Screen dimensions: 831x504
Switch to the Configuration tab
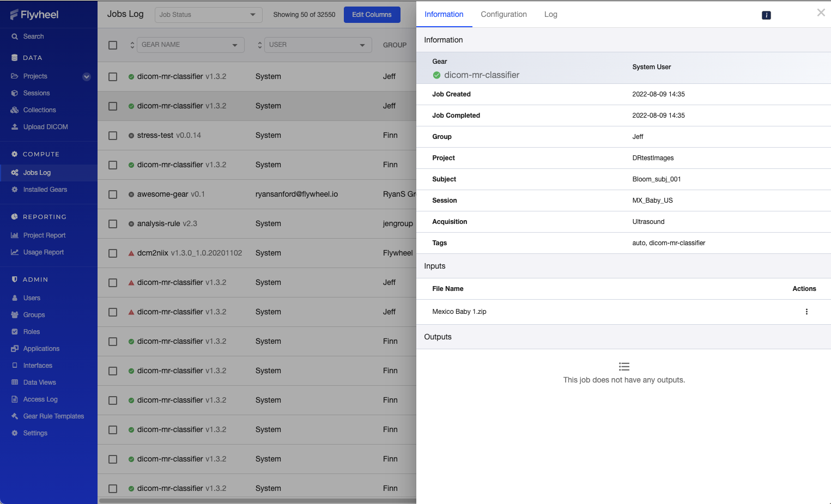point(504,14)
